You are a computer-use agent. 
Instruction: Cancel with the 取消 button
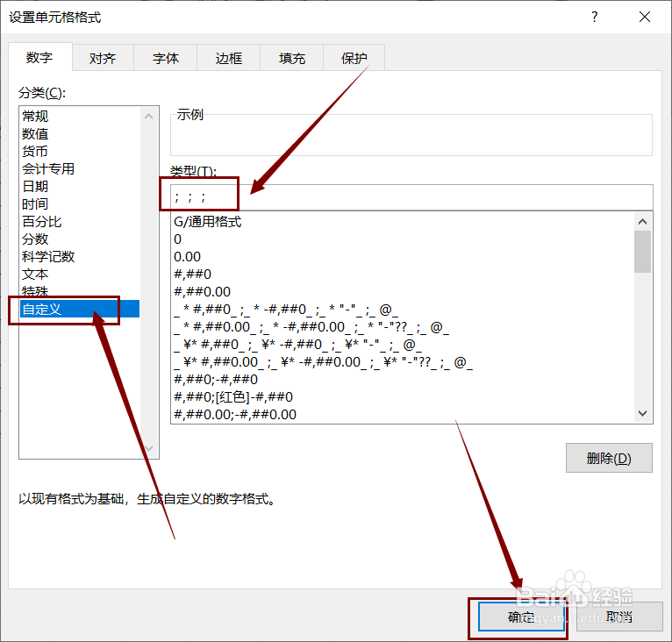[x=619, y=617]
